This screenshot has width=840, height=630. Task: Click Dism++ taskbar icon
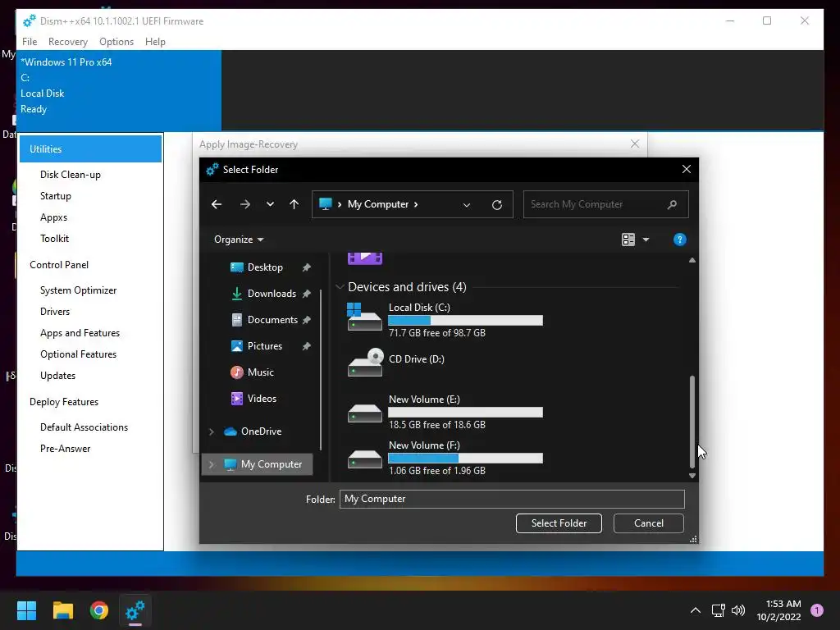click(135, 610)
